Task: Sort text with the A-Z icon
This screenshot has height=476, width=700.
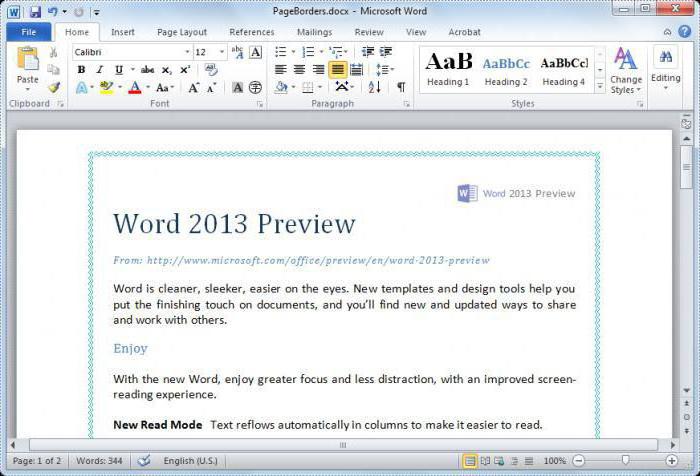Action: 375,87
